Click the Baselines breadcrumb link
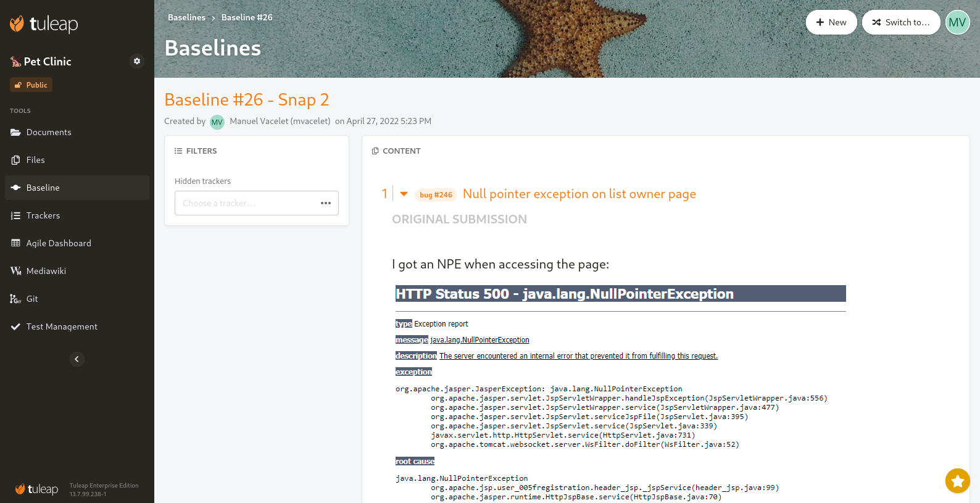The width and height of the screenshot is (980, 503). tap(186, 17)
